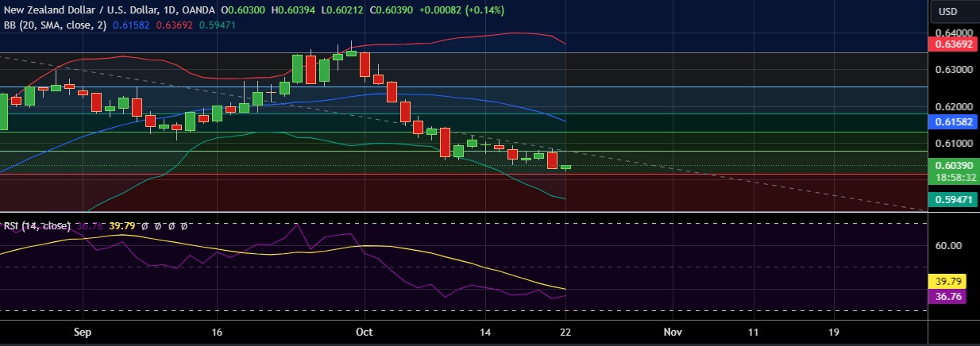
Task: Click the 16 date label on time axis
Action: pos(216,332)
